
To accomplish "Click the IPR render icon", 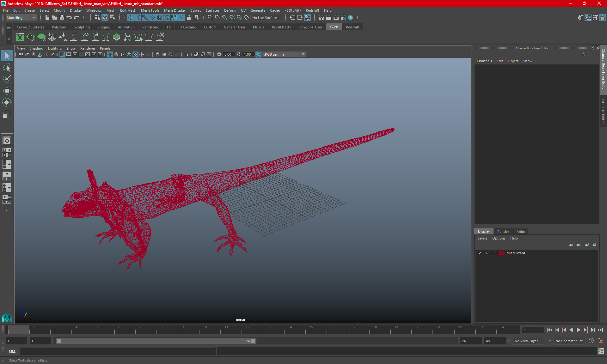I will pyautogui.click(x=336, y=18).
